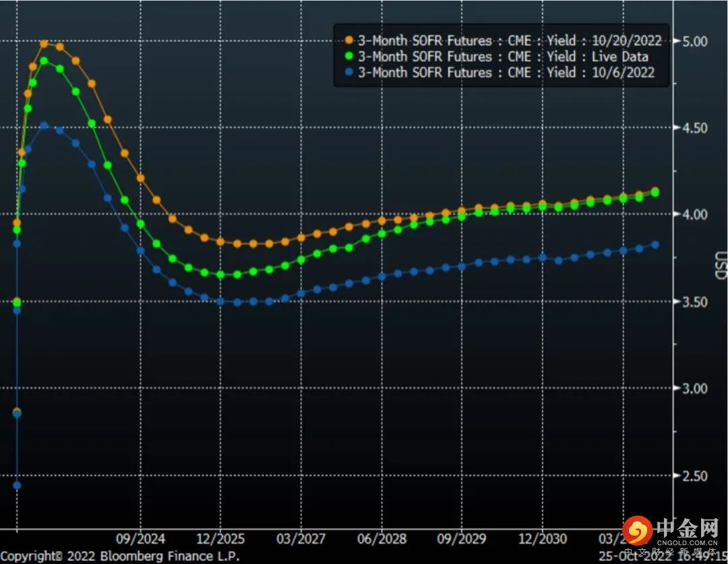Click the green Live Data legend marker

coord(348,57)
